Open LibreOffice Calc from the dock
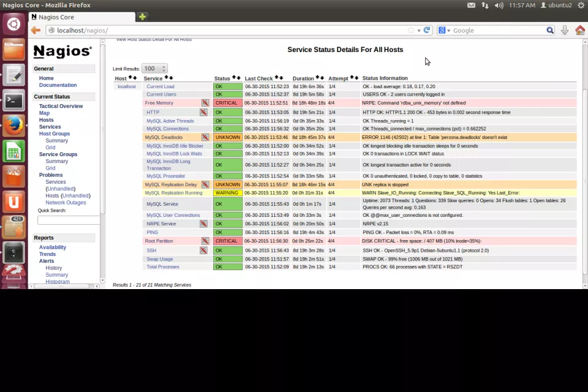 click(x=13, y=151)
